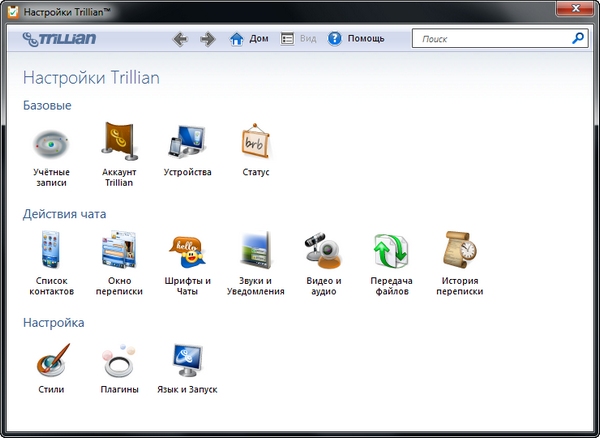Open Аккаунт Trillian settings
The height and width of the screenshot is (438, 600).
(118, 143)
